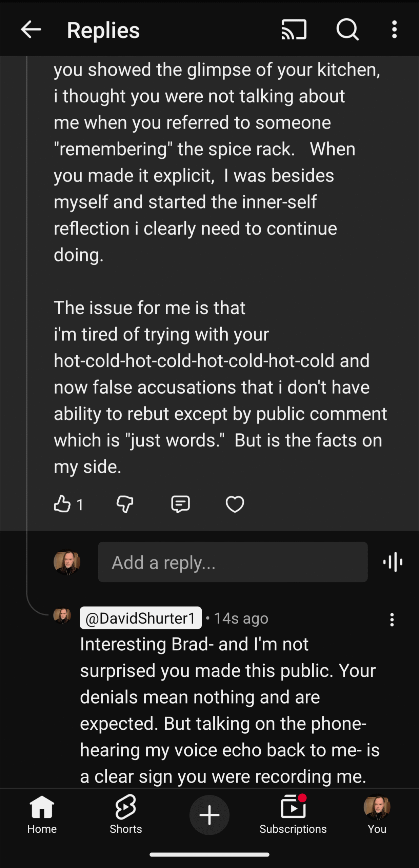Image resolution: width=419 pixels, height=868 pixels.
Task: Tap the voice reply waveform icon
Action: click(x=393, y=562)
